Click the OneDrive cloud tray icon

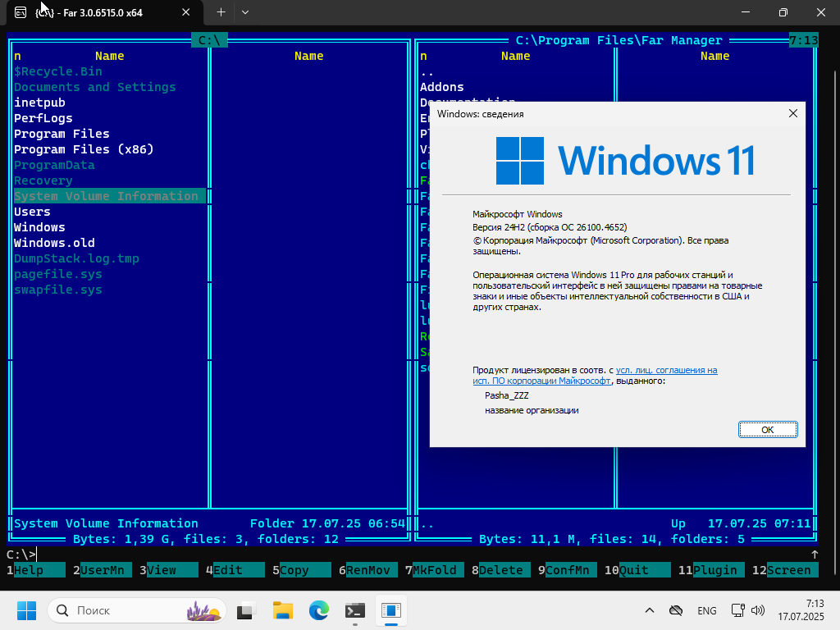676,611
